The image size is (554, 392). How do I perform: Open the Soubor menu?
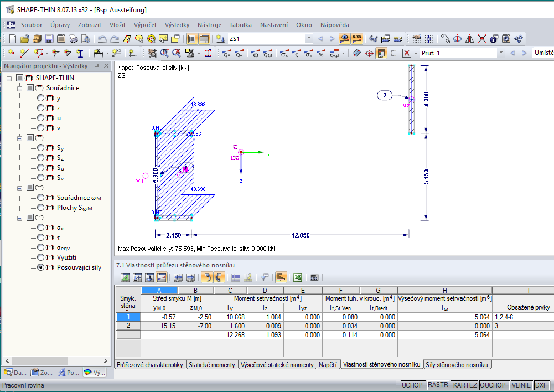tap(32, 25)
